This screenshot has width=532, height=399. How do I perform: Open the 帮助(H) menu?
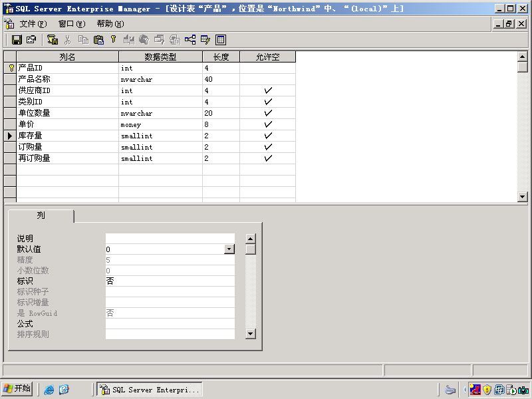coord(110,24)
